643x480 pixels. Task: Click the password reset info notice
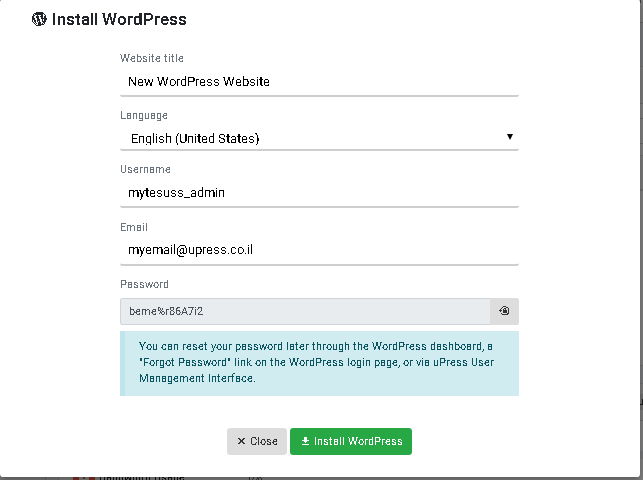point(319,363)
